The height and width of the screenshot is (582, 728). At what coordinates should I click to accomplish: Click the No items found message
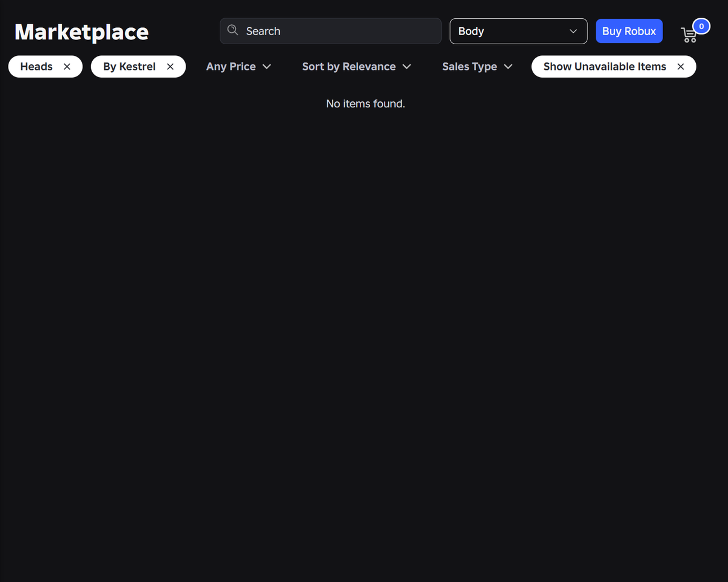pyautogui.click(x=365, y=104)
